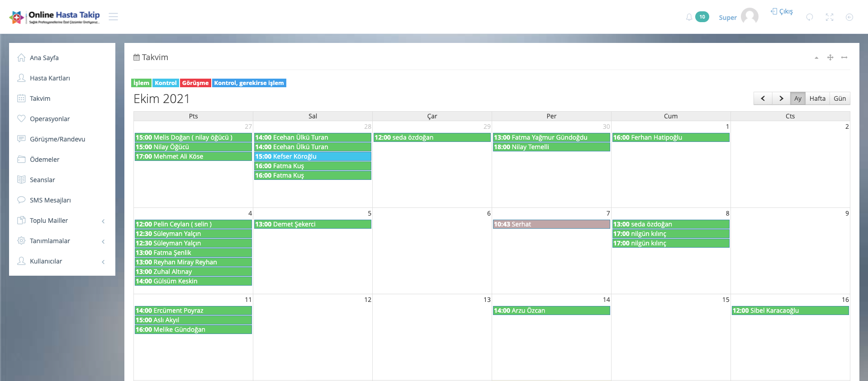Image resolution: width=868 pixels, height=381 pixels.
Task: Open Hasta Kartları from sidebar
Action: 50,78
